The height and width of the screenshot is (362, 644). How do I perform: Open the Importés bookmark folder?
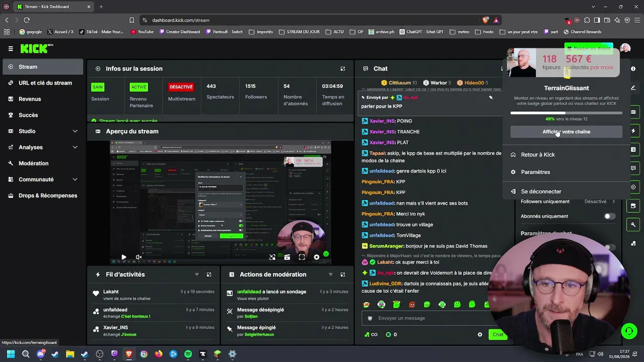pyautogui.click(x=261, y=32)
